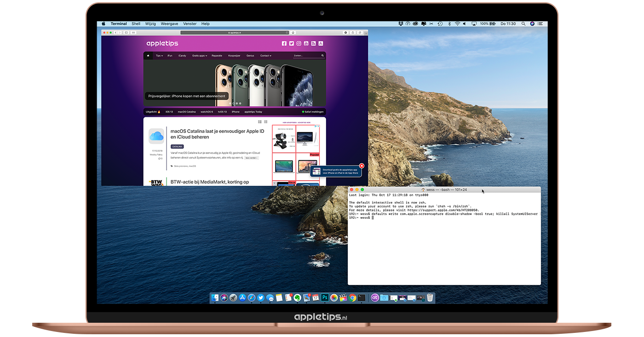Open the AirPlay display menu
This screenshot has height=337, width=644.
474,23
